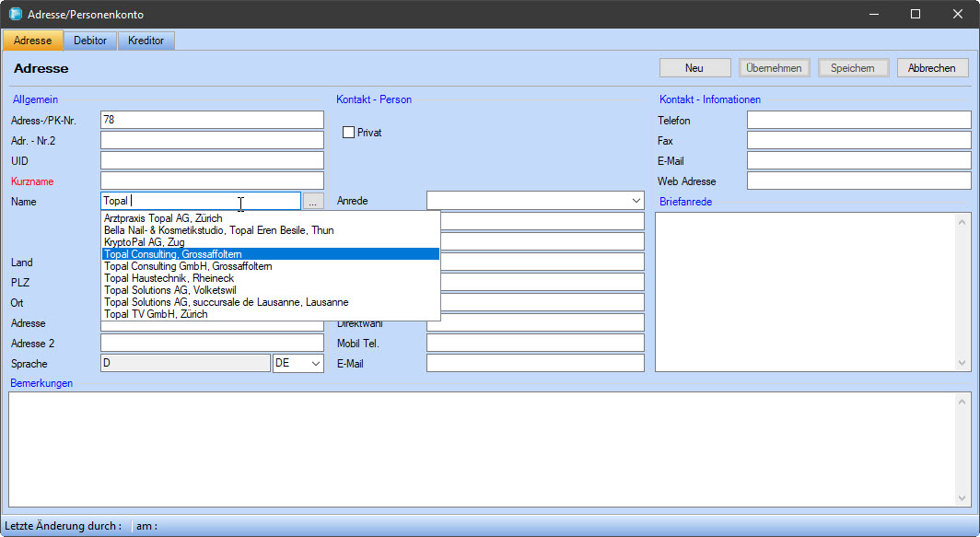980x537 pixels.
Task: Pick Topal Solutions AG, Volketswil from list
Action: 169,290
